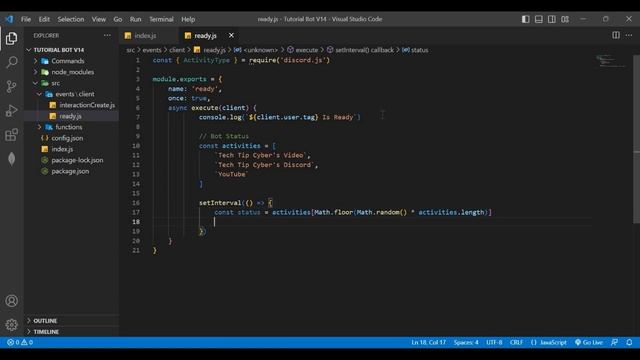This screenshot has width=640, height=360.
Task: Open the Run menu
Action: pos(136,19)
